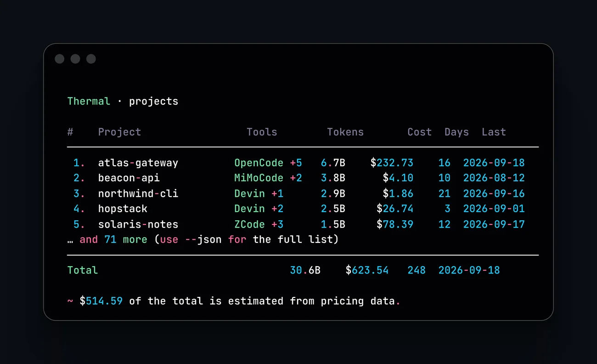The height and width of the screenshot is (364, 597).
Task: Click the $78.39 cost value
Action: [395, 224]
